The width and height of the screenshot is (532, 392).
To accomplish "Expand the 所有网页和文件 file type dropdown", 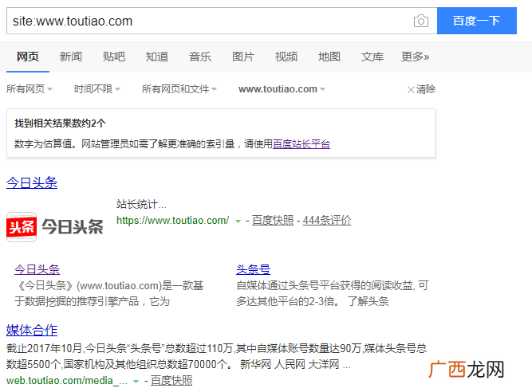I will point(179,89).
